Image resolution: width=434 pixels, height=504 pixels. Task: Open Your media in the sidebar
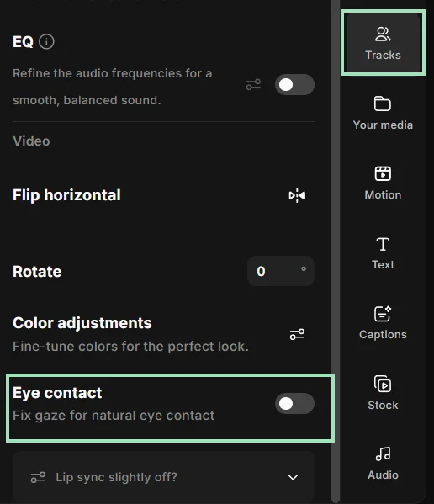click(x=383, y=113)
